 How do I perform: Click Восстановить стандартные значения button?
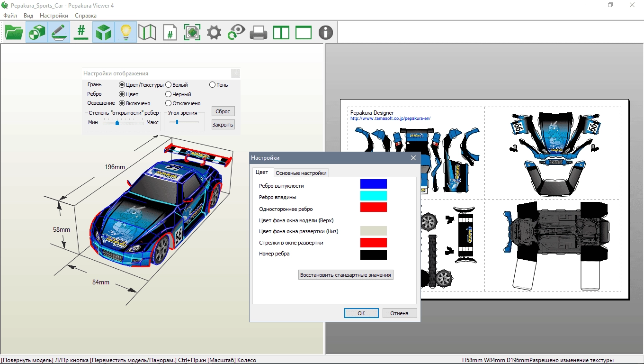[346, 275]
